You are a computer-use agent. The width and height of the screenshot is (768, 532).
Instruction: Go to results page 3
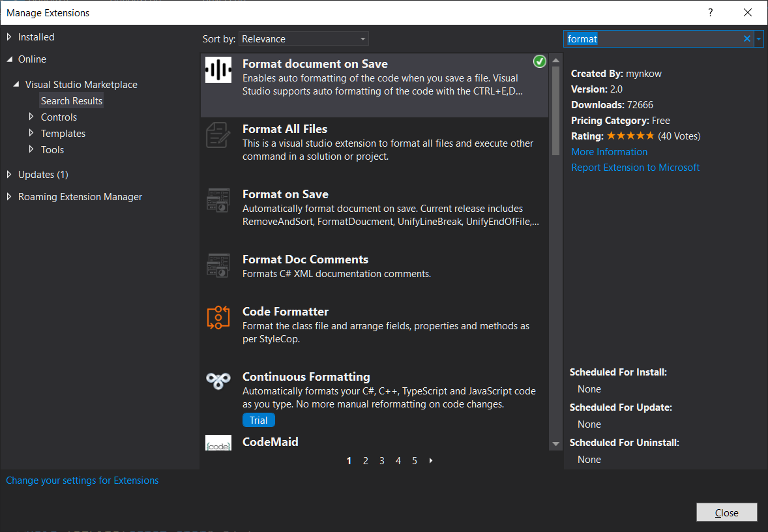pos(381,460)
